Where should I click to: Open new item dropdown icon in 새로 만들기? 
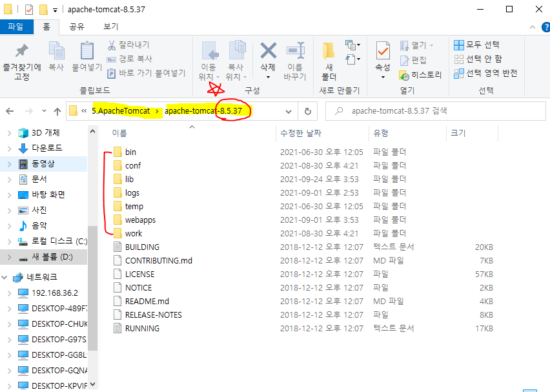pos(352,45)
